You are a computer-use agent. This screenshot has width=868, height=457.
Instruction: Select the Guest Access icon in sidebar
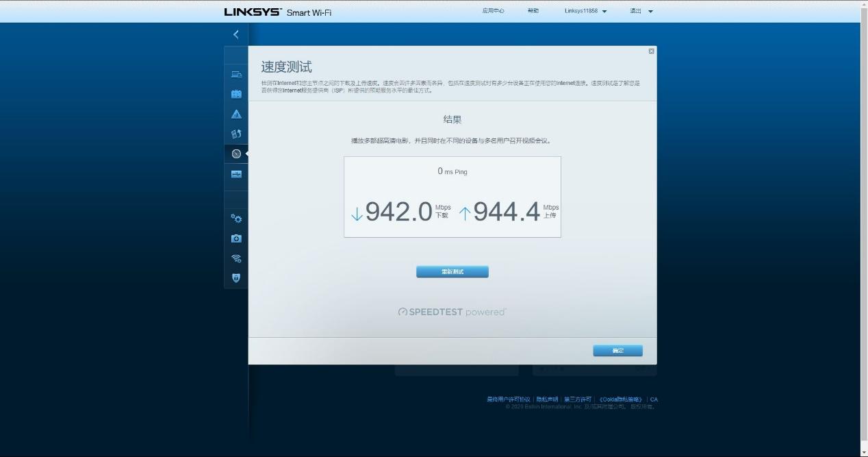(236, 94)
